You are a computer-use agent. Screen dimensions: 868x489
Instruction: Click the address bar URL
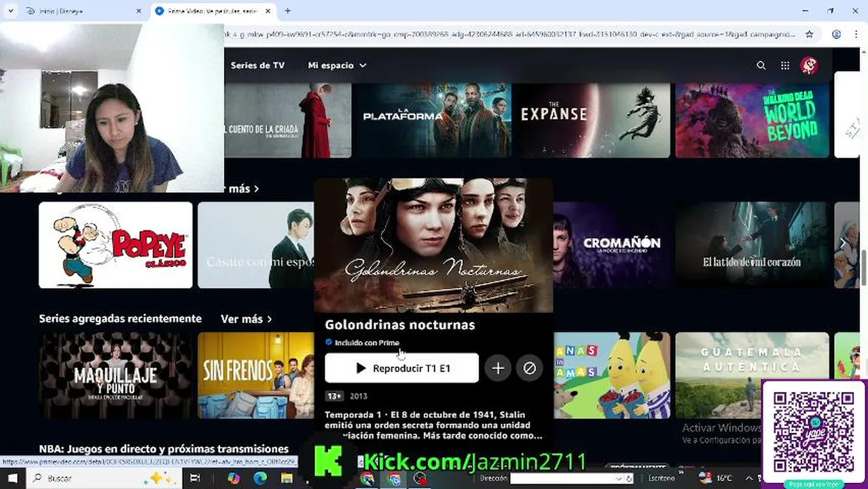pyautogui.click(x=509, y=34)
